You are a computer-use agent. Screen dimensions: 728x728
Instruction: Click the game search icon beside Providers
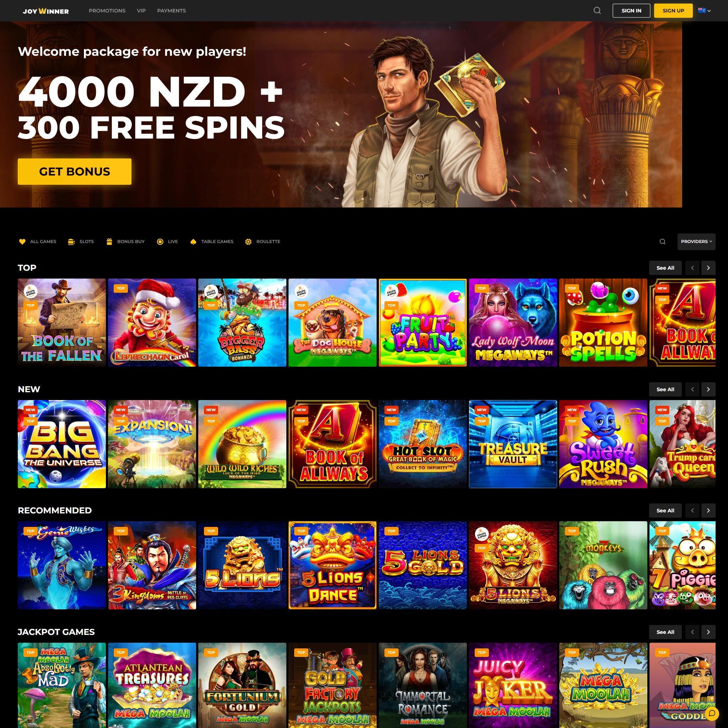(662, 242)
